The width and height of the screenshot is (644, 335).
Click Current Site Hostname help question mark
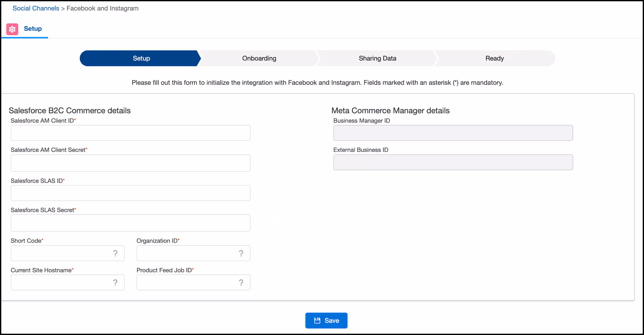tap(115, 282)
